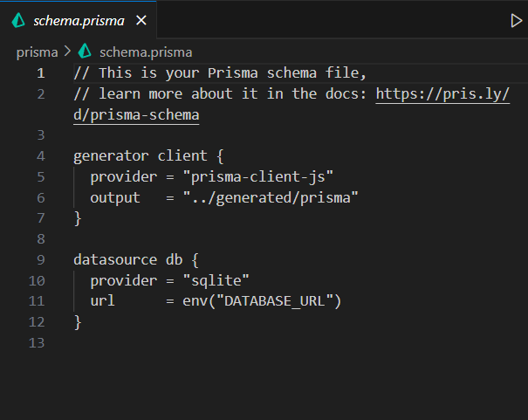The width and height of the screenshot is (528, 420).
Task: Place cursor on 'generator client {' text
Action: click(148, 156)
